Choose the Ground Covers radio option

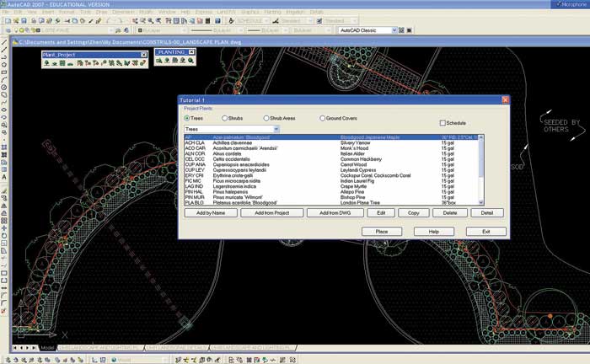[x=322, y=119]
